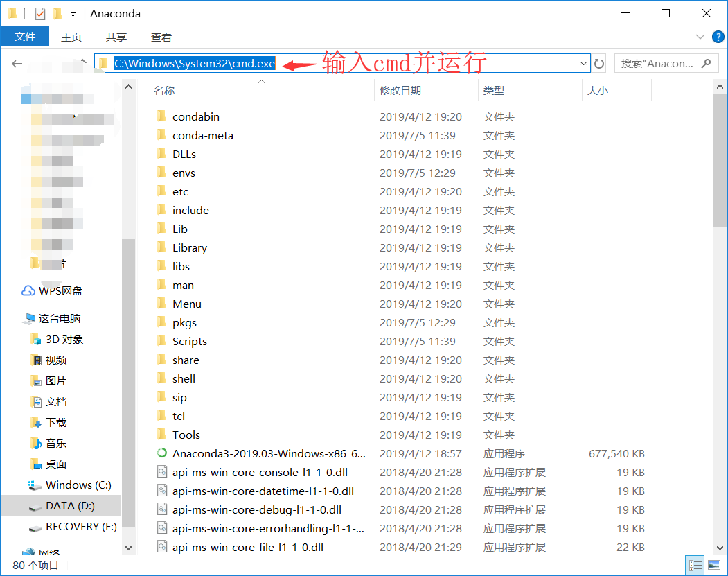
Task: Click the 音乐 folder icon in sidebar
Action: 36,443
